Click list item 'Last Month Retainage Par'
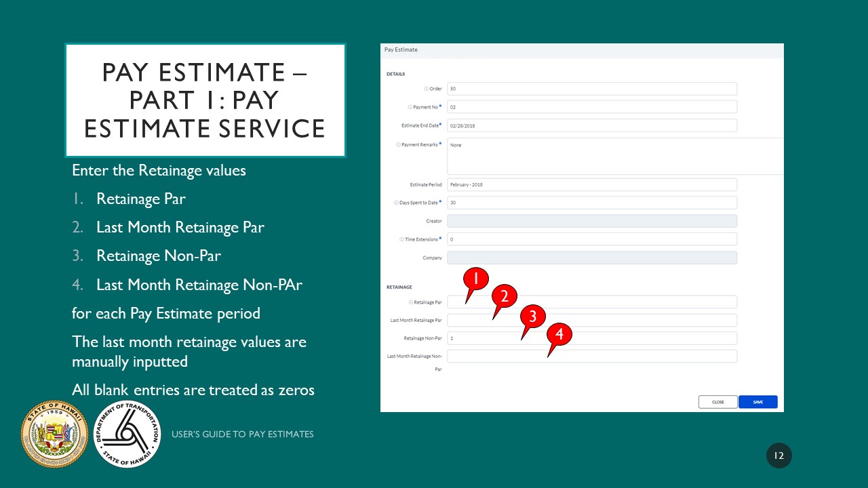 click(x=180, y=227)
